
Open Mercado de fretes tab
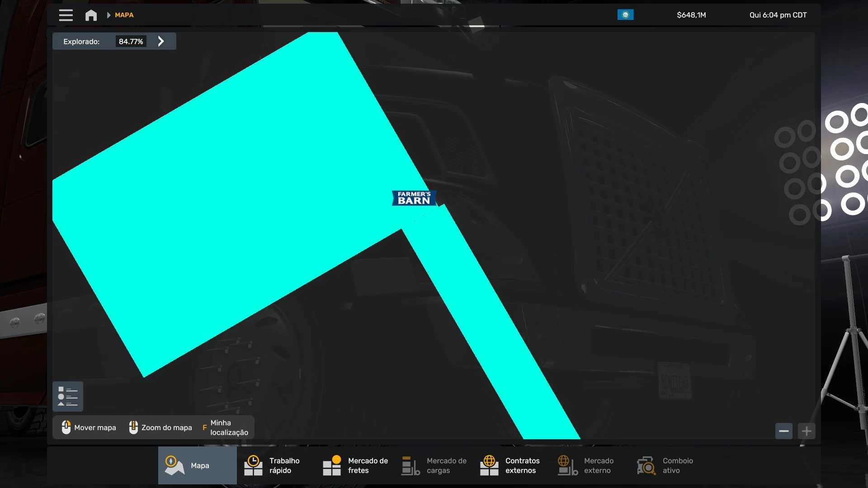coord(354,465)
